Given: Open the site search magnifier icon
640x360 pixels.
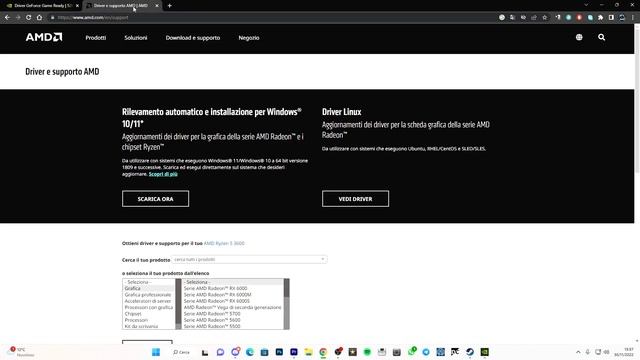Looking at the screenshot, I should click(601, 37).
